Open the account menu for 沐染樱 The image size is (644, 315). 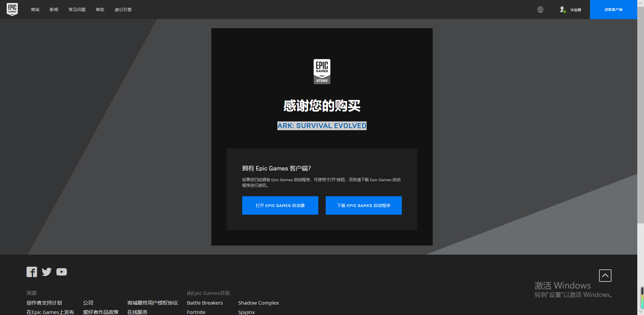575,9
